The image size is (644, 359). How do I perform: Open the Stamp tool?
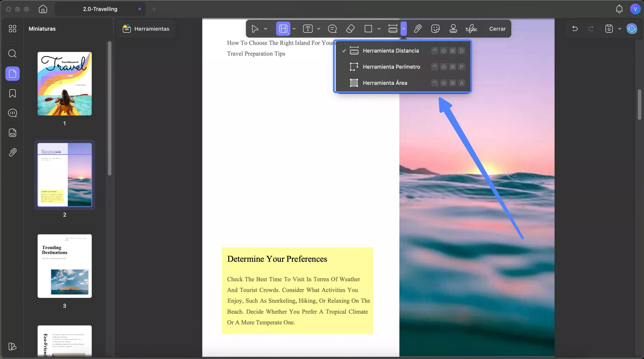coord(453,29)
